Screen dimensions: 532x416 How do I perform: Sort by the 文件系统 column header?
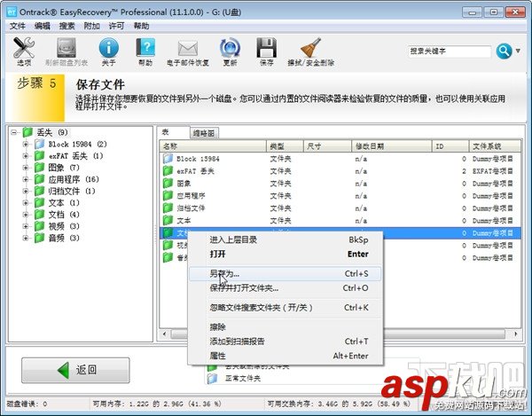495,146
